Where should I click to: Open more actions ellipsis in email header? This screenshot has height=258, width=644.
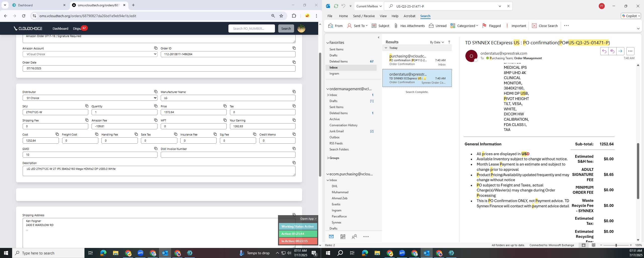pos(630,51)
